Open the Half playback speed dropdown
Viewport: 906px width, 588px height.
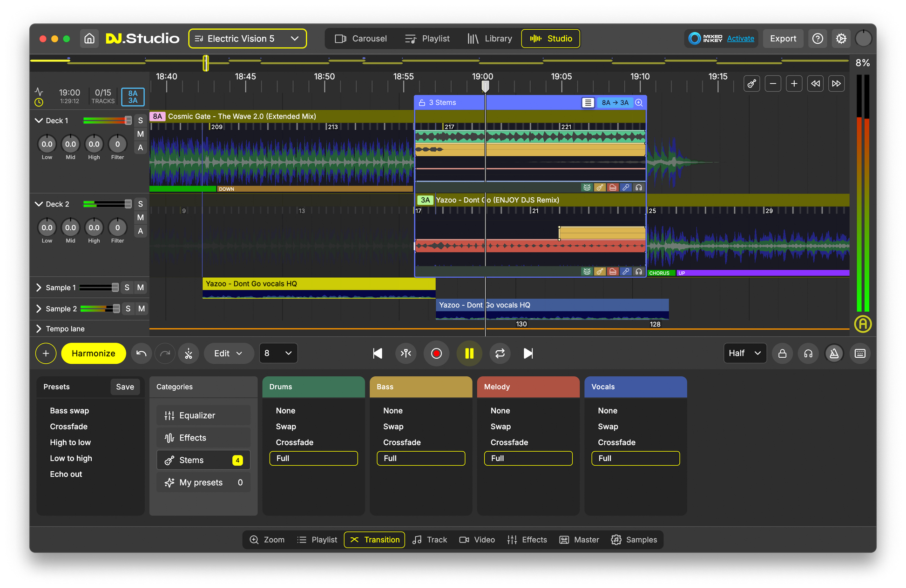pos(745,353)
